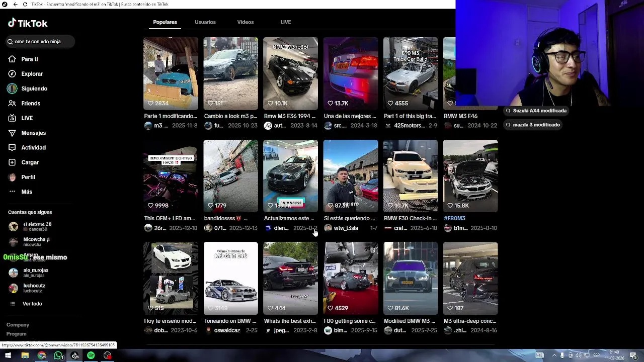Screen dimensions: 644x362
Task: Click Ver todo followed accounts link
Action: pos(32,304)
